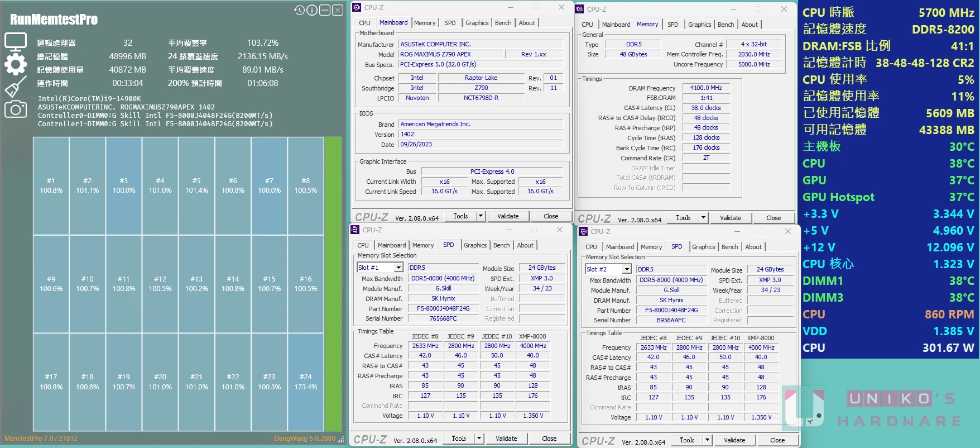Click Close button in Slot #2 SPD window
The width and height of the screenshot is (980, 448).
coord(777,440)
